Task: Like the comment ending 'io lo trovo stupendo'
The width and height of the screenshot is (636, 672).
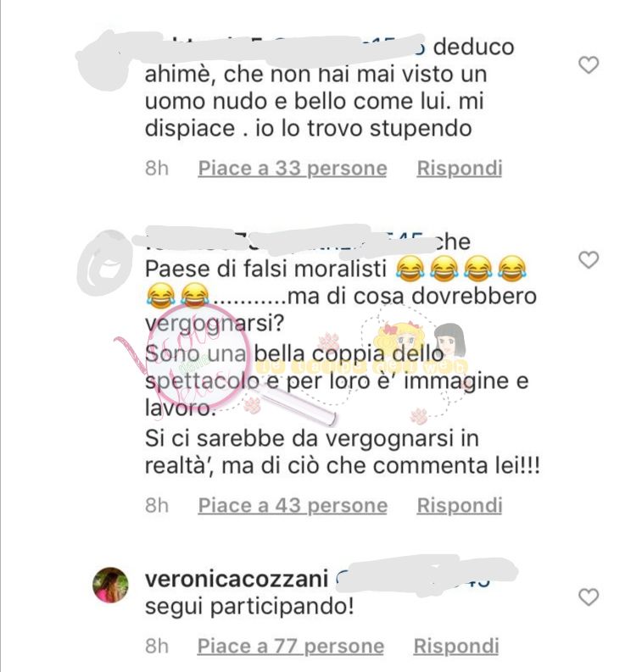Action: pos(589,65)
